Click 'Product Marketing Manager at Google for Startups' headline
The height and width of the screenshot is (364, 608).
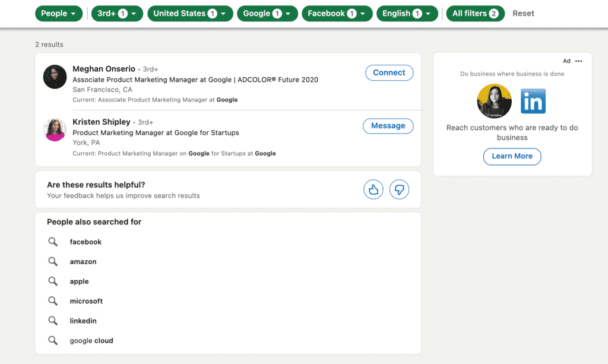156,133
